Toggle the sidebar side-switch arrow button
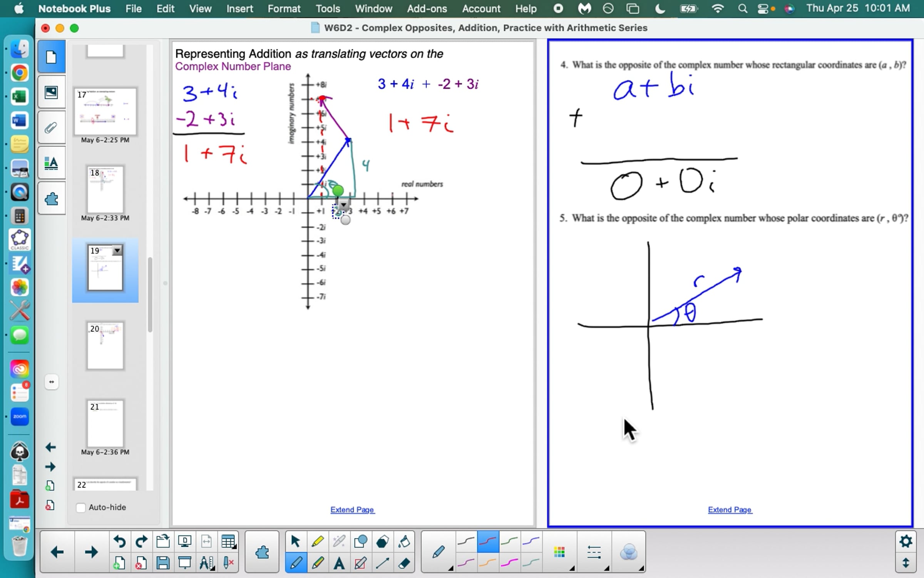Image resolution: width=924 pixels, height=578 pixels. point(52,382)
